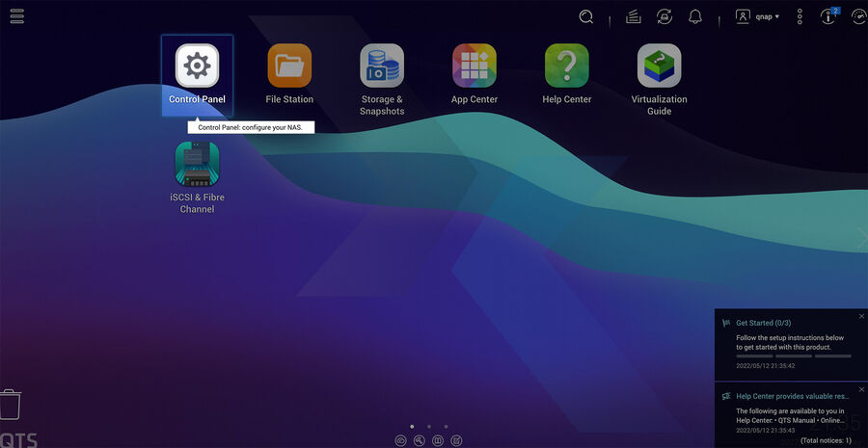Image resolution: width=868 pixels, height=448 pixels.
Task: Open external devices icon in top bar
Action: [664, 16]
